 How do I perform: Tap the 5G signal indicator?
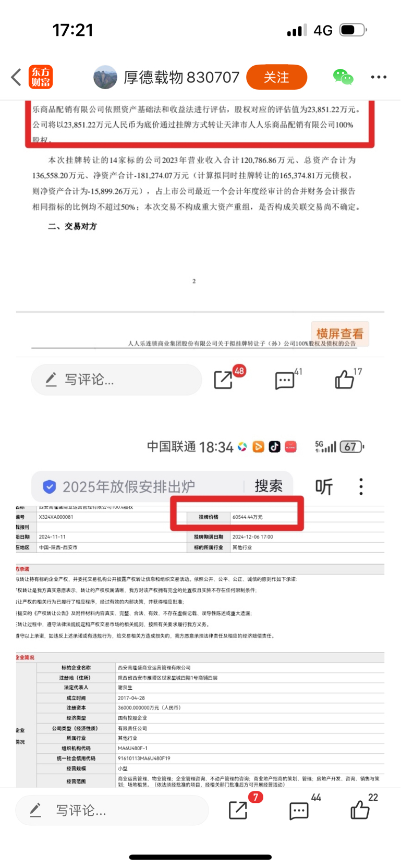click(325, 446)
